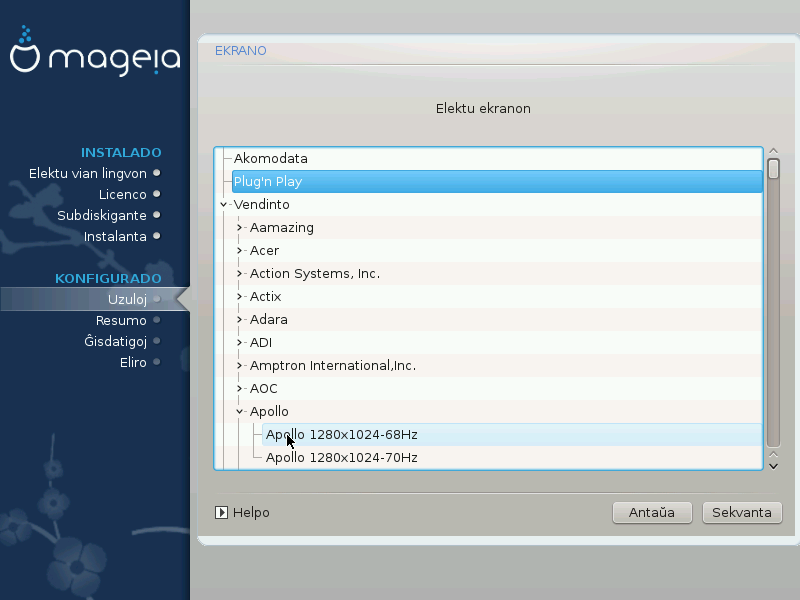Click the Instalanta step in sidebar
Screen dimensions: 800x600
115,236
